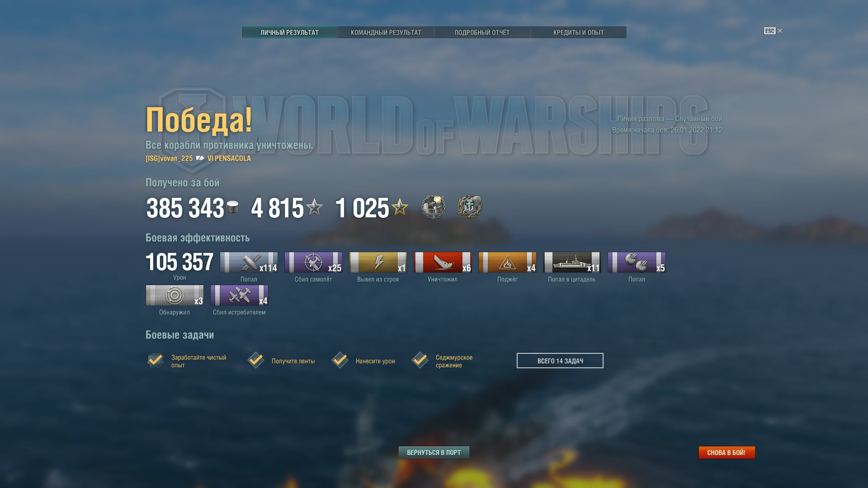Click the Седжмурское сражение task checkmark
The width and height of the screenshot is (868, 488).
[420, 360]
